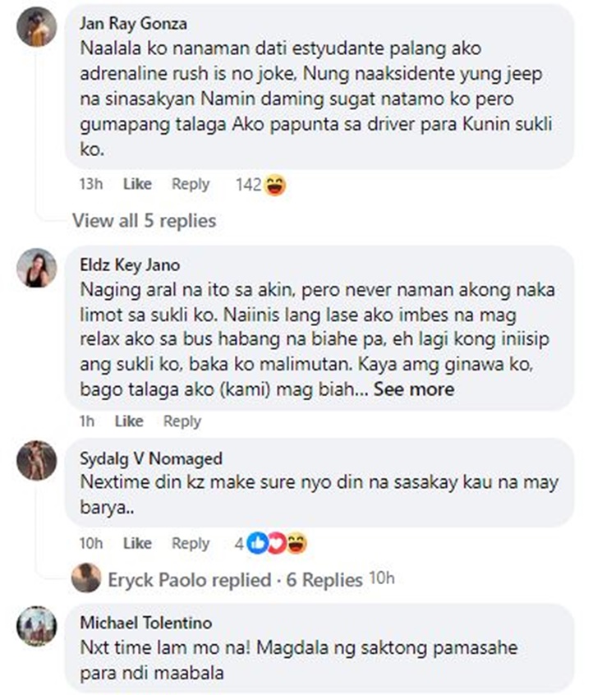Click the haha emoji on Sydalg's comment
The image size is (616, 695).
[x=297, y=543]
